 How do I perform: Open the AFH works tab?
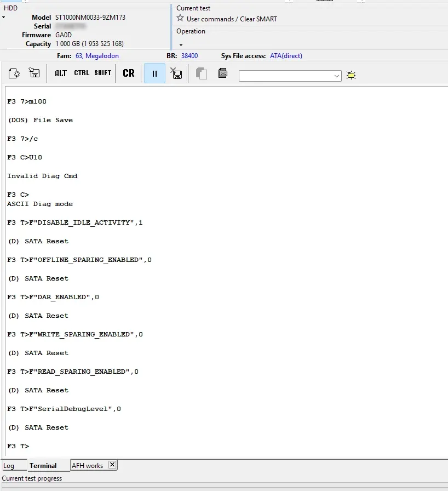coord(87,466)
